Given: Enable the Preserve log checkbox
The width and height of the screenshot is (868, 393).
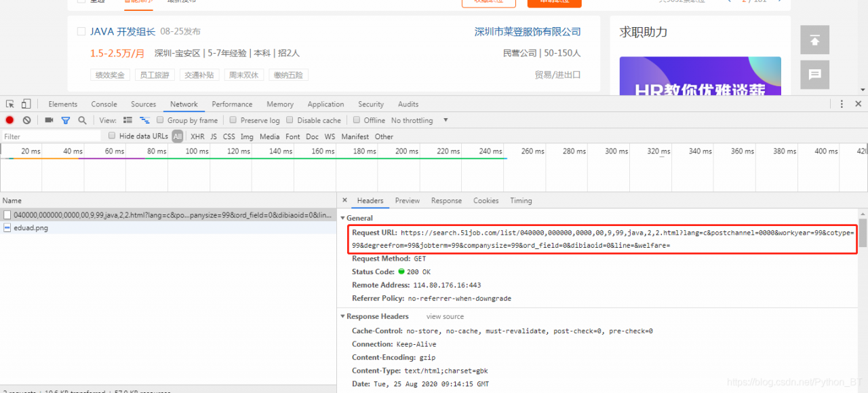Looking at the screenshot, I should [x=233, y=120].
